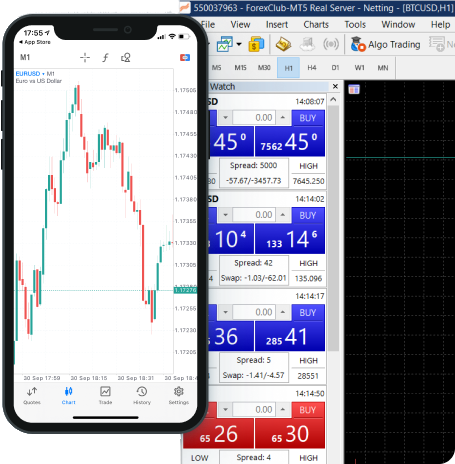The width and height of the screenshot is (455, 464).
Task: Click the red 65 30 buy price tile
Action: [290, 434]
